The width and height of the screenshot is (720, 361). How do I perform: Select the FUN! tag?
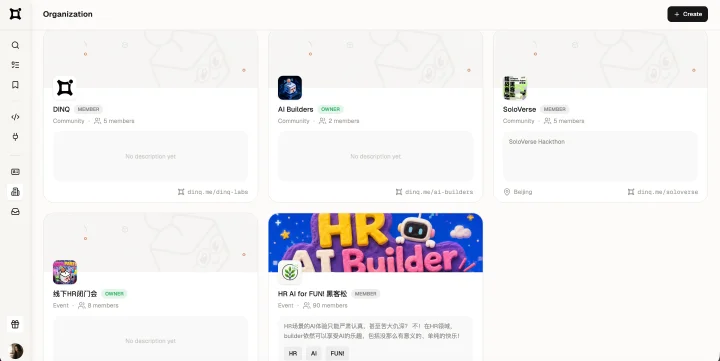338,354
